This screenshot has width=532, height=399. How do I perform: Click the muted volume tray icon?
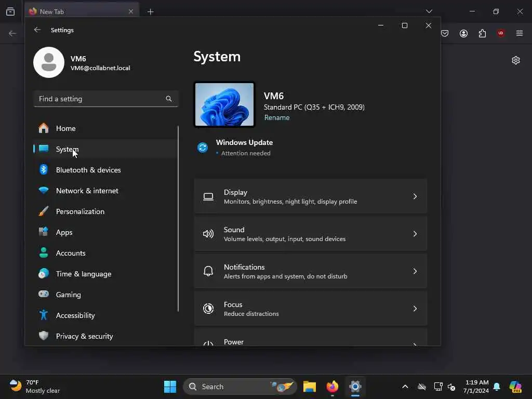pyautogui.click(x=451, y=387)
